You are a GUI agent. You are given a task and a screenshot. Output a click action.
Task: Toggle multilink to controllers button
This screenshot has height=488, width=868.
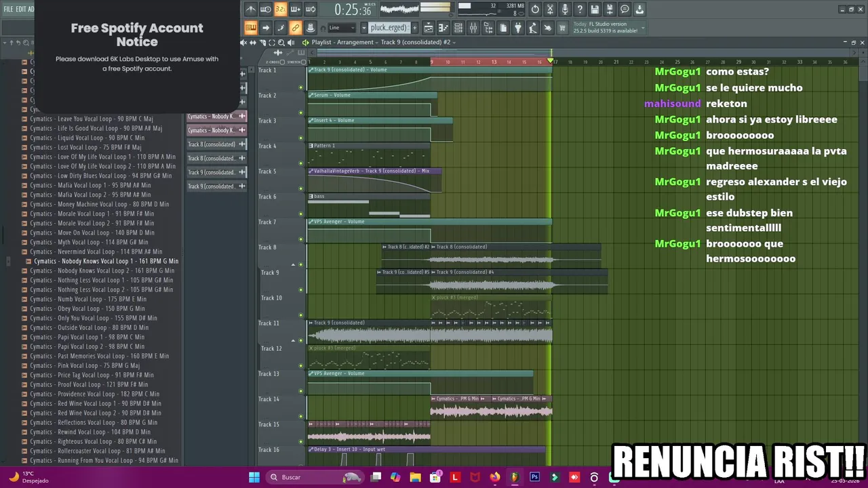311,28
